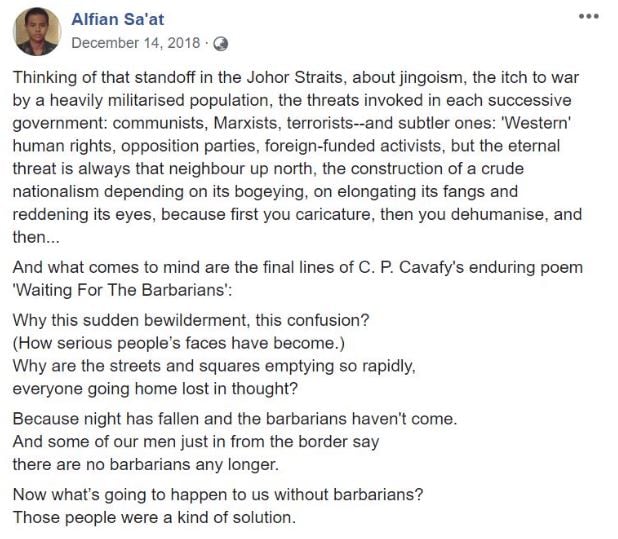Open the December 14, 2018 timestamp link
The image size is (618, 539).
135,43
